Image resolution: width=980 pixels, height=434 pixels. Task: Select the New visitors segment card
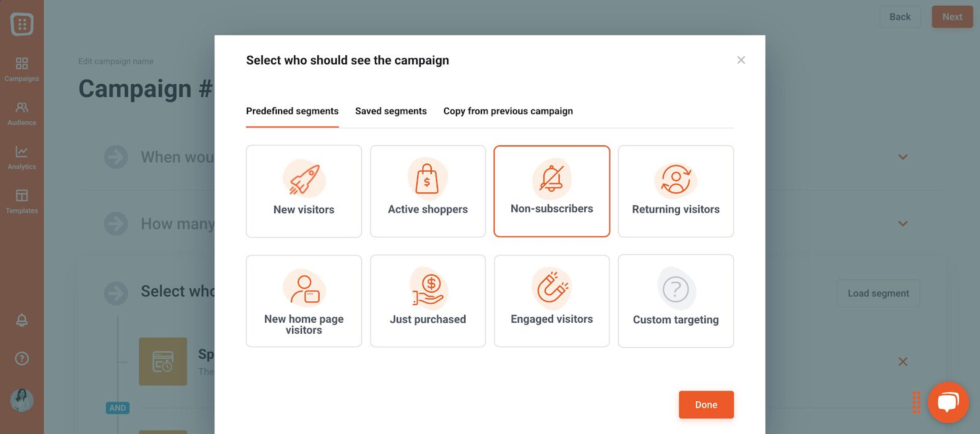pos(304,191)
